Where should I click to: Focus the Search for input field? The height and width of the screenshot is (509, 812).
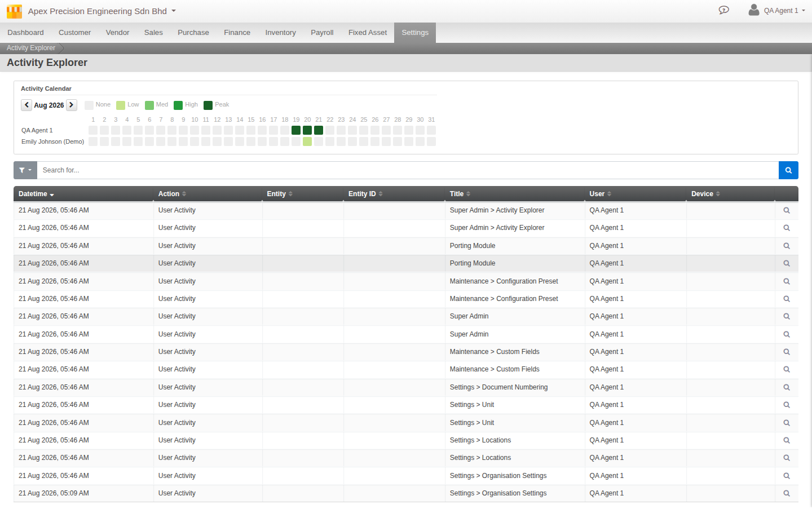coord(408,170)
